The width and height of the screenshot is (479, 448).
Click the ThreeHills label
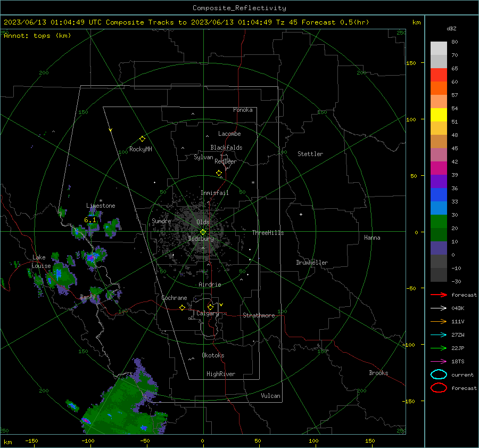pos(268,233)
